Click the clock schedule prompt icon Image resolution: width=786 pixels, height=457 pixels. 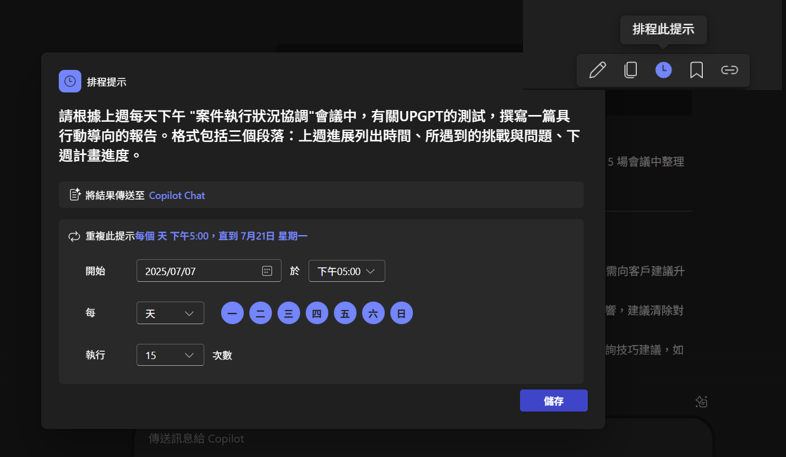click(663, 70)
